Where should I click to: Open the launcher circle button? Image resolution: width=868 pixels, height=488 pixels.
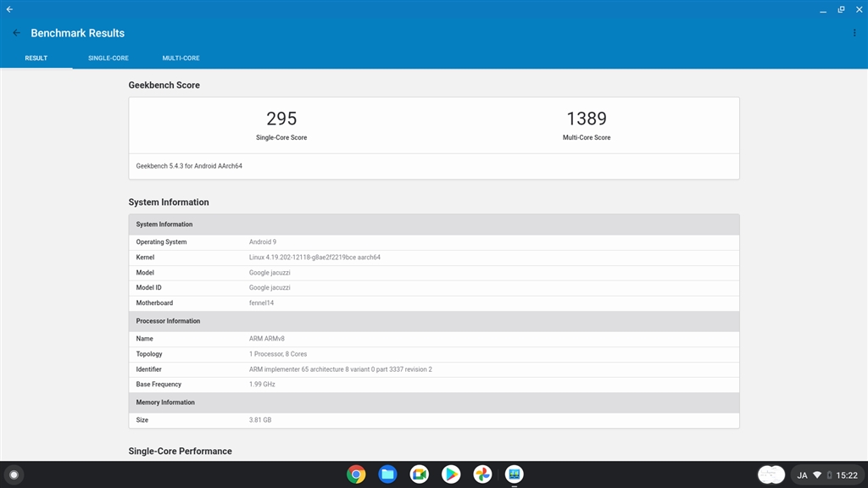point(14,474)
